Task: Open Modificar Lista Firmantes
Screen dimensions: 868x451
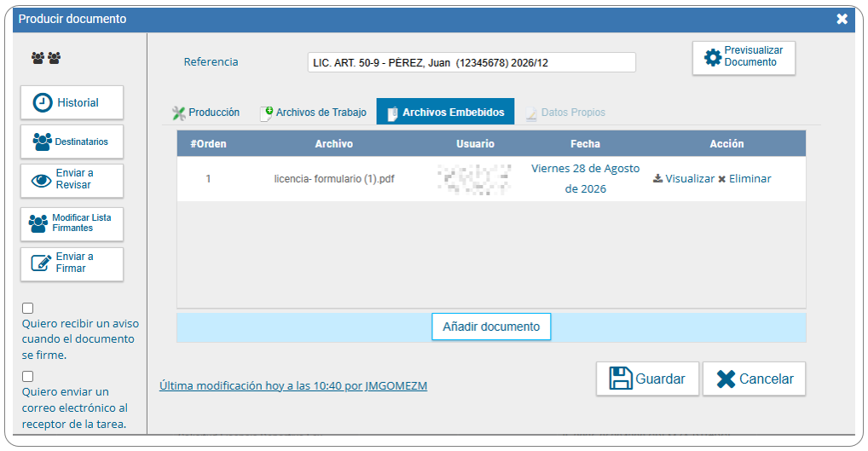Action: [x=72, y=223]
